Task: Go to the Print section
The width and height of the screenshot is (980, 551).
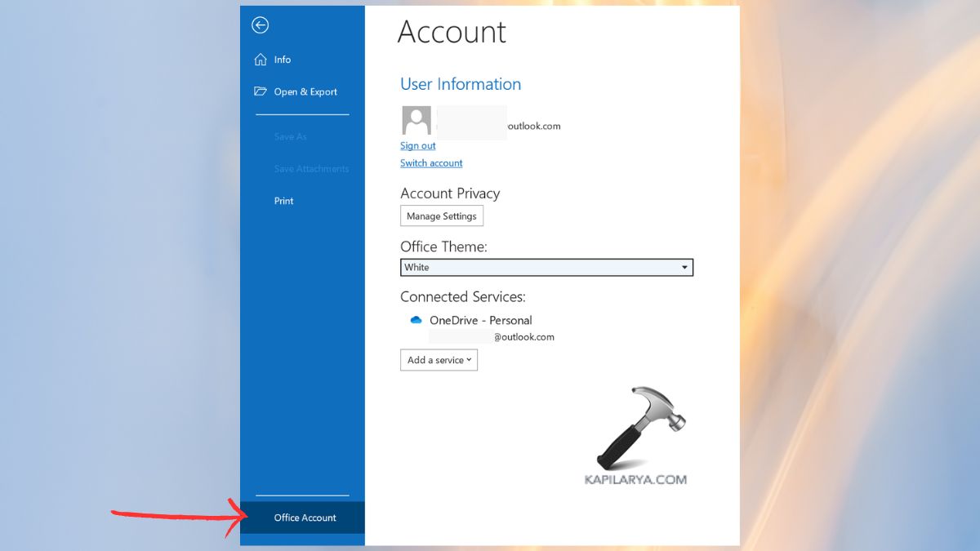Action: coord(283,200)
